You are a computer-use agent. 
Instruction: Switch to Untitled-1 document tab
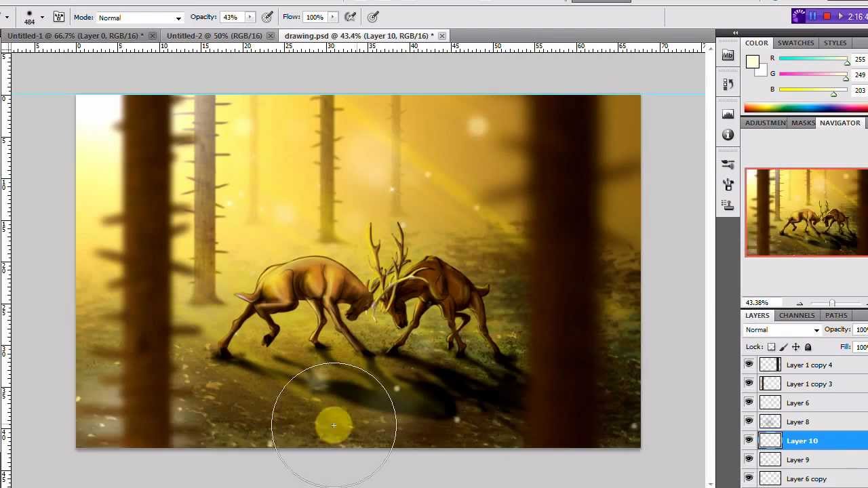75,36
